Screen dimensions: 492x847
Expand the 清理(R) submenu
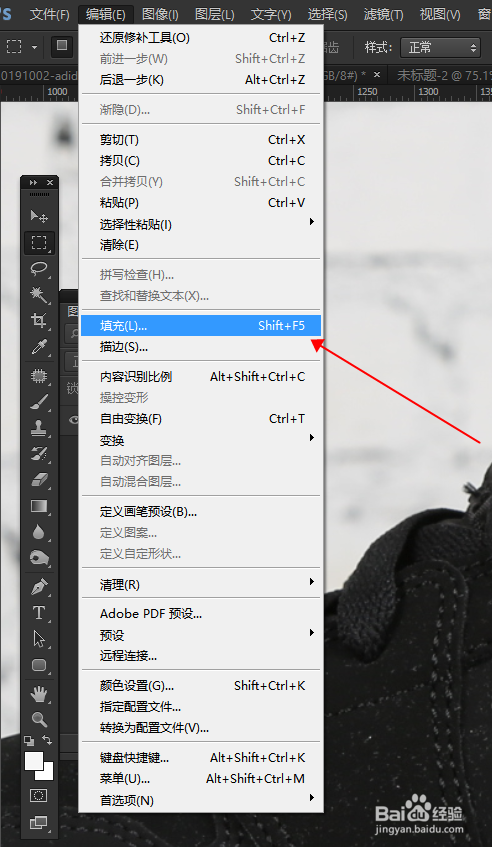pyautogui.click(x=201, y=584)
